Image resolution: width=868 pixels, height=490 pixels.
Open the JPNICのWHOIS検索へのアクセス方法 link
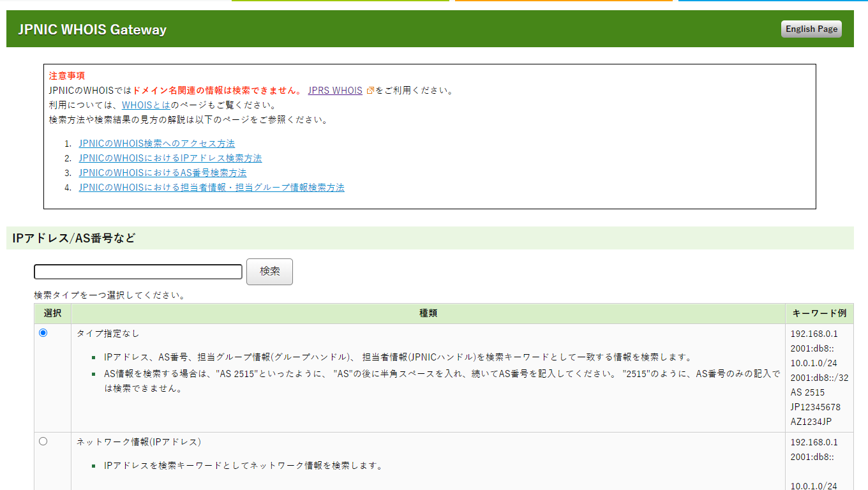(x=156, y=143)
